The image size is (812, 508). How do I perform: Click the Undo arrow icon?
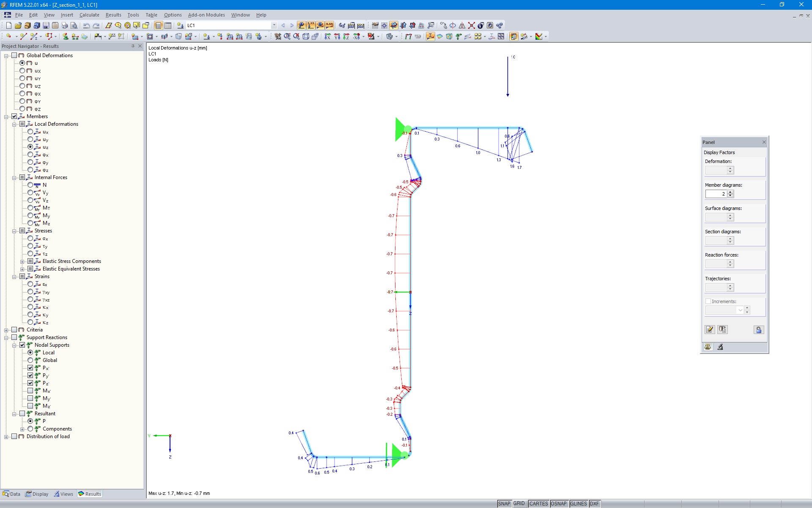coord(86,25)
